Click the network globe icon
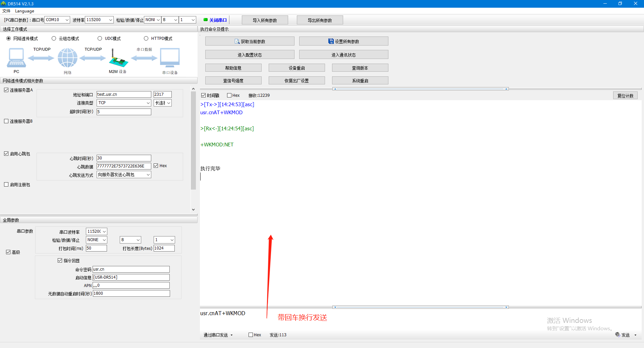 [67, 58]
